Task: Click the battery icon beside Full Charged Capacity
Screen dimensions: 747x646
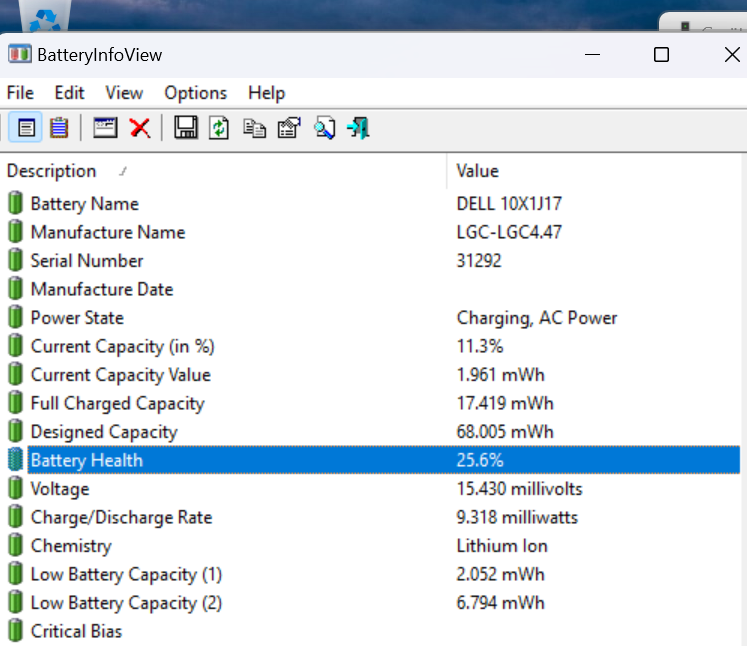Action: [x=15, y=402]
